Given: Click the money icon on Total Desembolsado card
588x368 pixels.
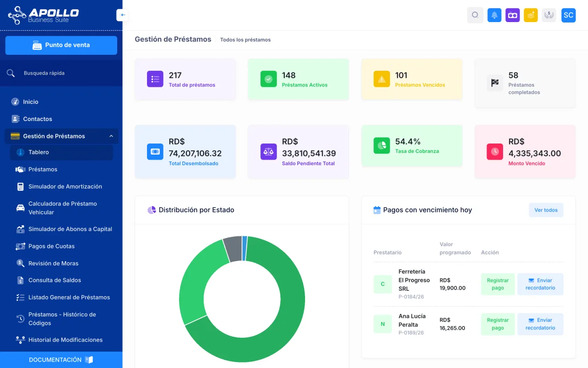Looking at the screenshot, I should [155, 152].
